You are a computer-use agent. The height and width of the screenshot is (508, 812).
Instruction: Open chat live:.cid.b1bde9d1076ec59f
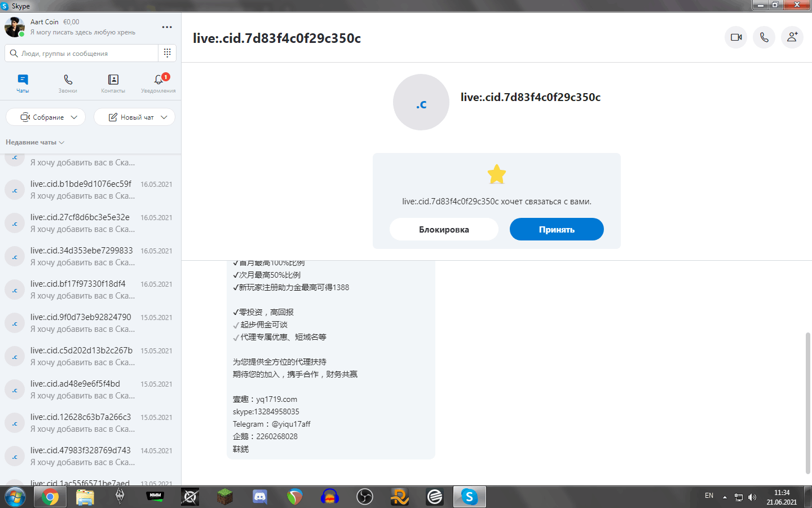[90, 190]
